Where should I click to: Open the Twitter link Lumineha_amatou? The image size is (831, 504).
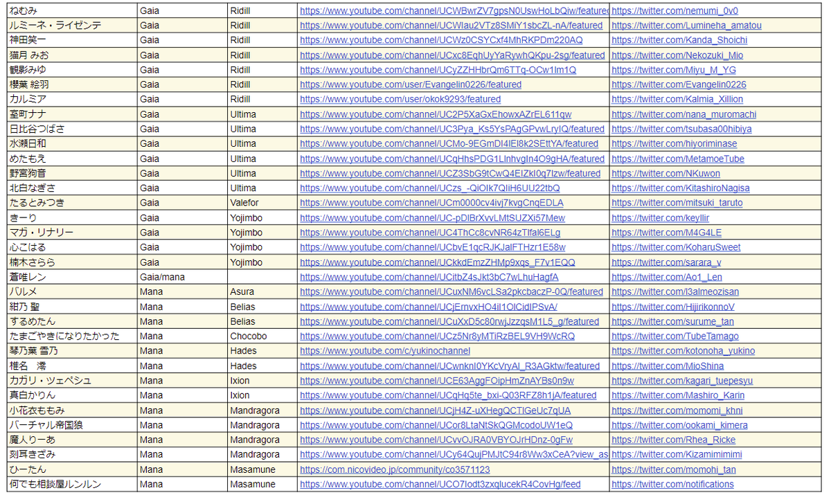[687, 26]
